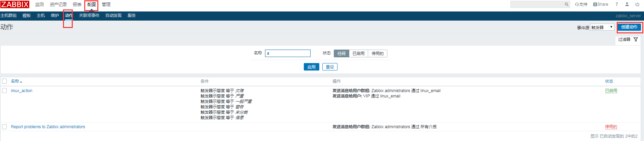Click condition 触发器示警度 等于 信息
Image resolution: width=644 pixels, height=141 pixels.
pos(222,118)
